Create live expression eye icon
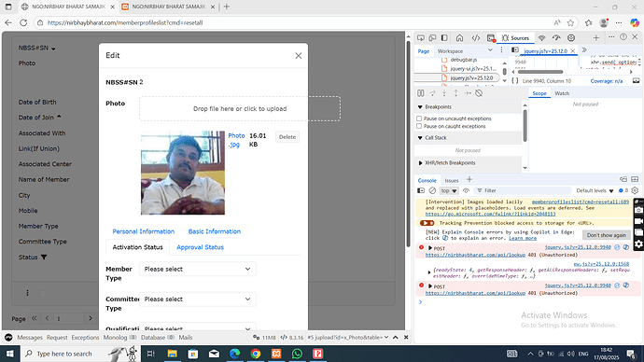The width and height of the screenshot is (644, 362). pyautogui.click(x=466, y=190)
